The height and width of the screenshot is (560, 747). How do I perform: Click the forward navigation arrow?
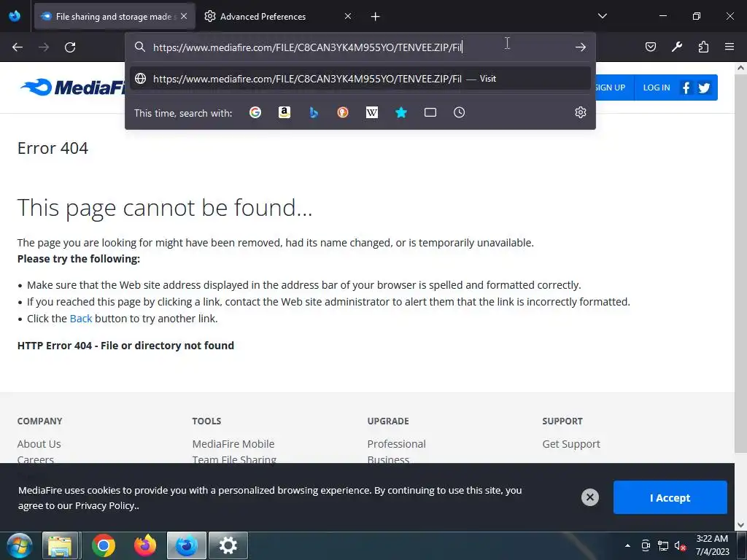[44, 47]
